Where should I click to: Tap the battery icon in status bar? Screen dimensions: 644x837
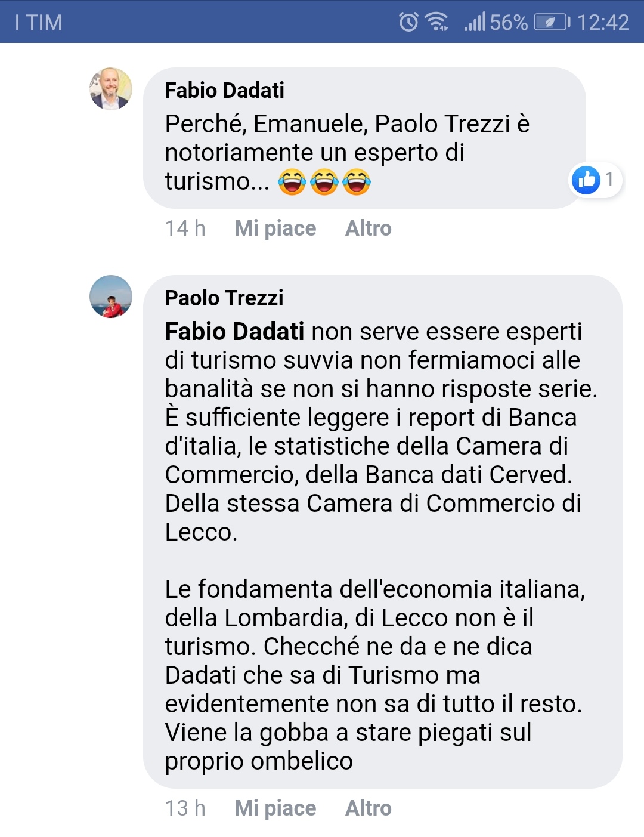coord(552,23)
